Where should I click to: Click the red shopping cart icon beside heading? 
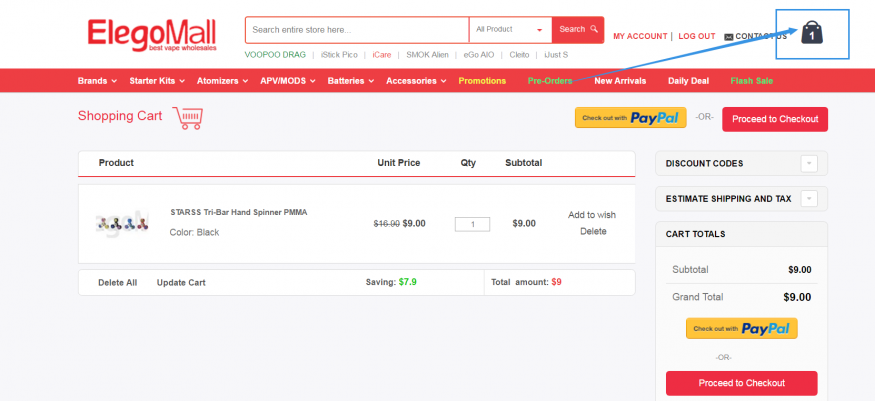pyautogui.click(x=188, y=118)
